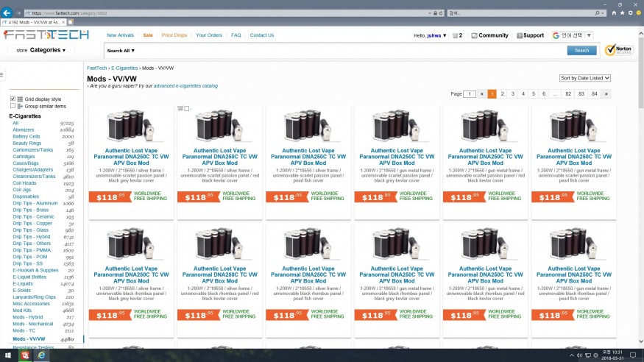This screenshot has height=362, width=644.
Task: Click the browser back arrow button
Action: pyautogui.click(x=7, y=13)
